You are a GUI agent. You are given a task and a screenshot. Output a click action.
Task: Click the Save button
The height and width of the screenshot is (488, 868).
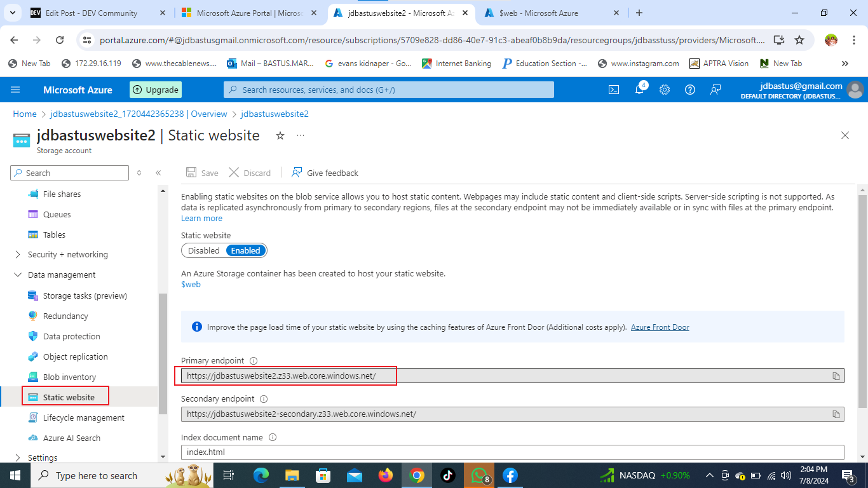[202, 173]
